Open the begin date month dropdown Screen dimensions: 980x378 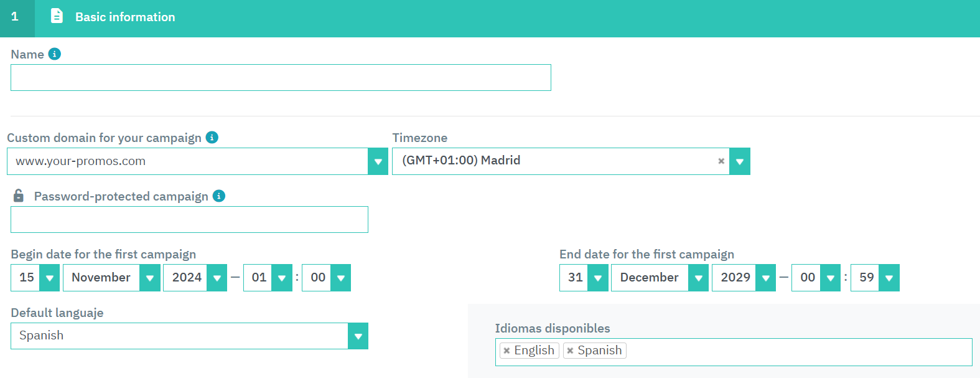[x=149, y=278]
